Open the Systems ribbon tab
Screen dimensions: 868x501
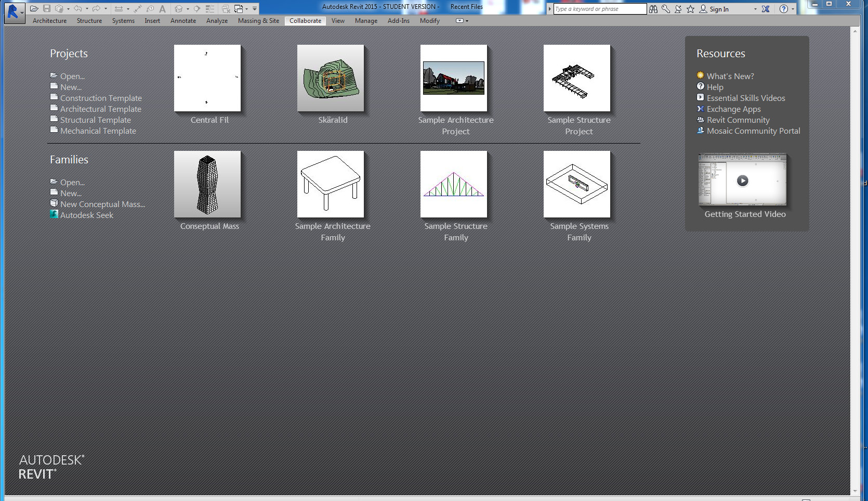tap(123, 21)
